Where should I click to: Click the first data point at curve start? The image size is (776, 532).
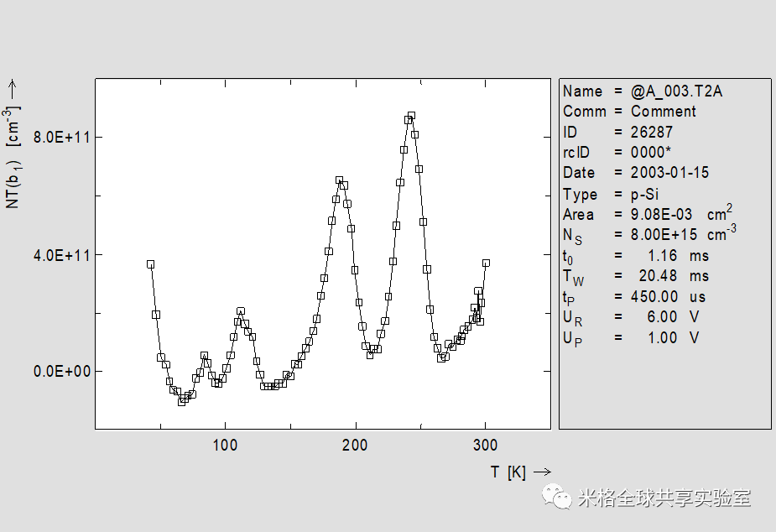coord(150,264)
